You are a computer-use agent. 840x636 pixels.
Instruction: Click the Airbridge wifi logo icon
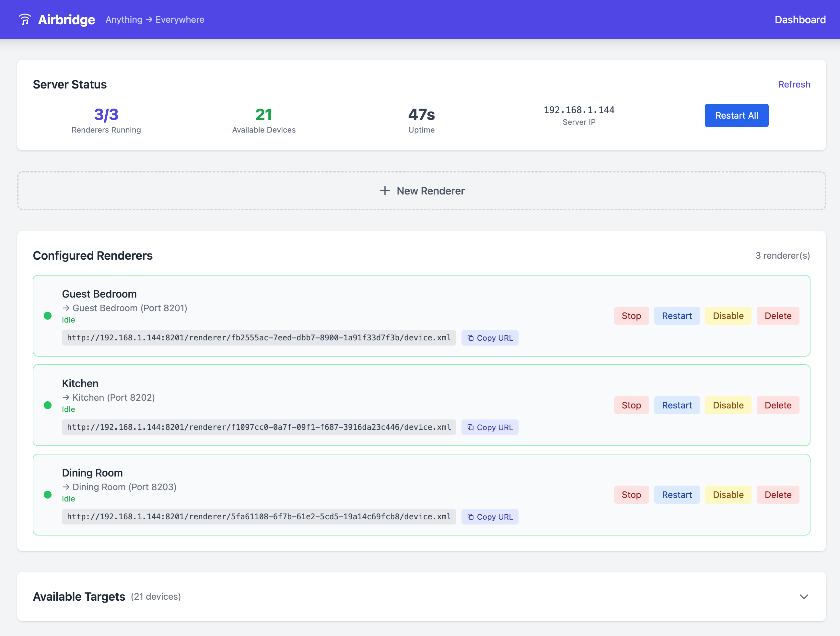(x=25, y=19)
